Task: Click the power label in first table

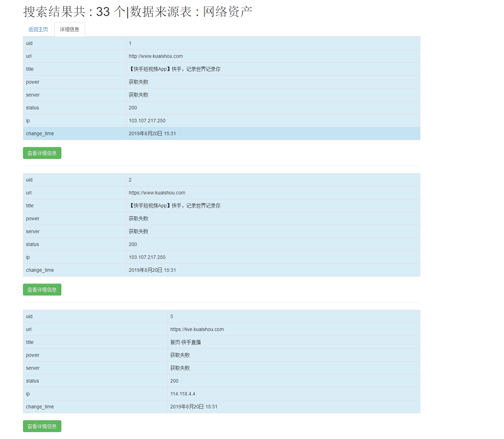Action: point(33,82)
